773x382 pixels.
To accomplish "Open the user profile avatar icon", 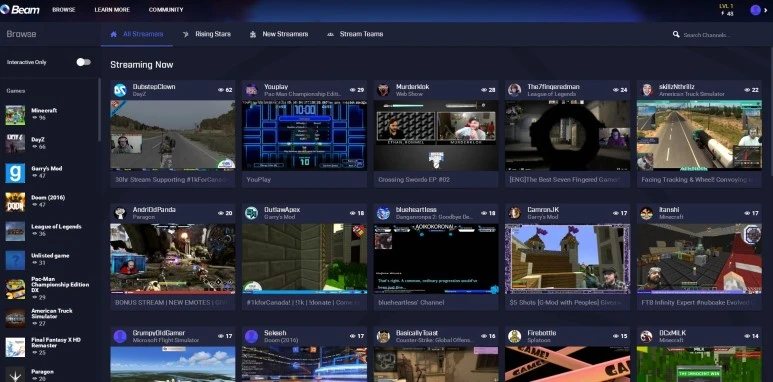I will tap(755, 10).
